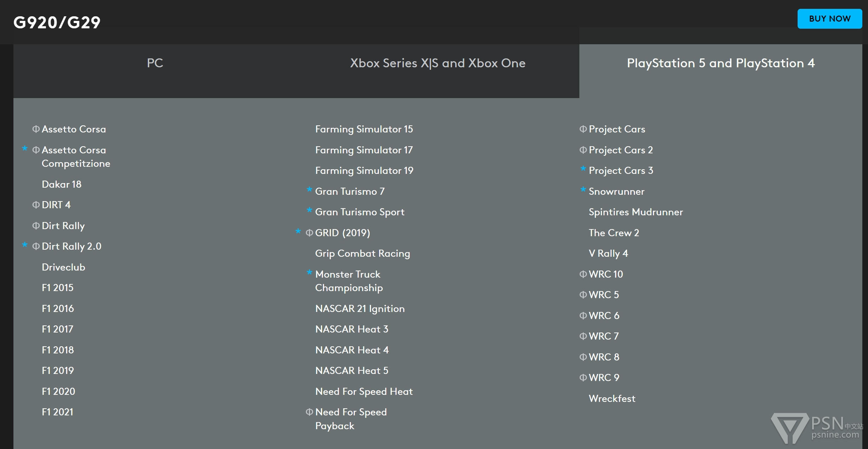Select PlayStation 5 and PlayStation 4 tab

[x=721, y=71]
